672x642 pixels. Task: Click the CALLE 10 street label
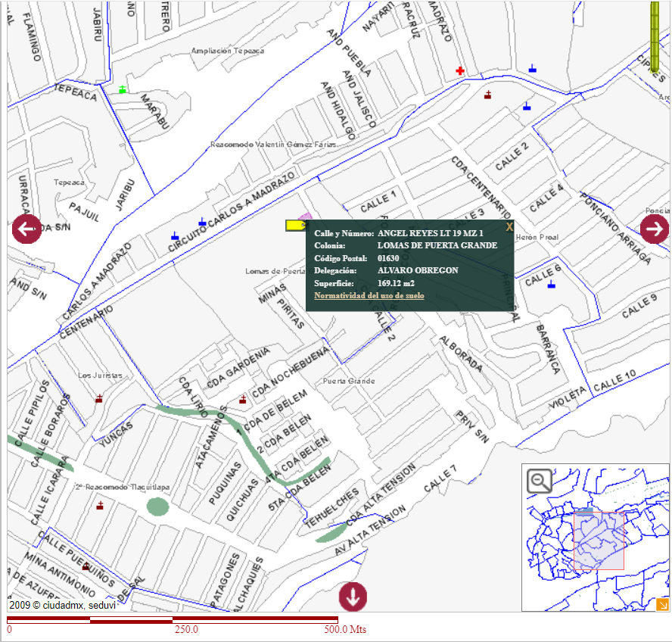click(x=615, y=380)
